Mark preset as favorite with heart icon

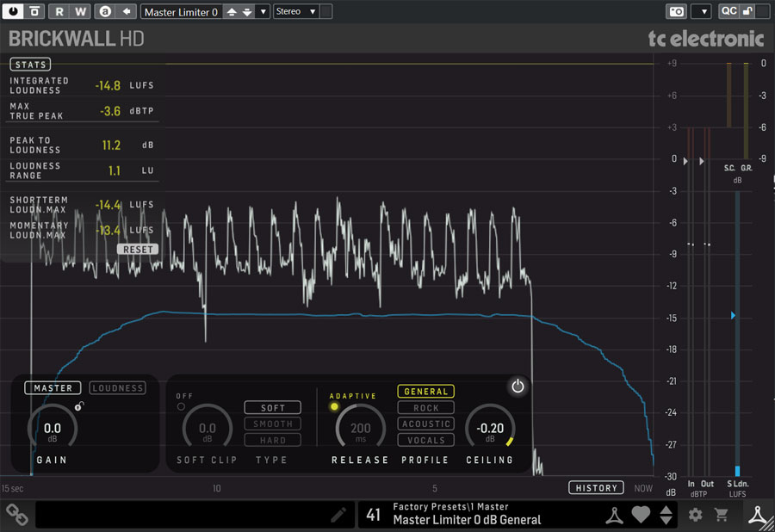click(x=641, y=515)
